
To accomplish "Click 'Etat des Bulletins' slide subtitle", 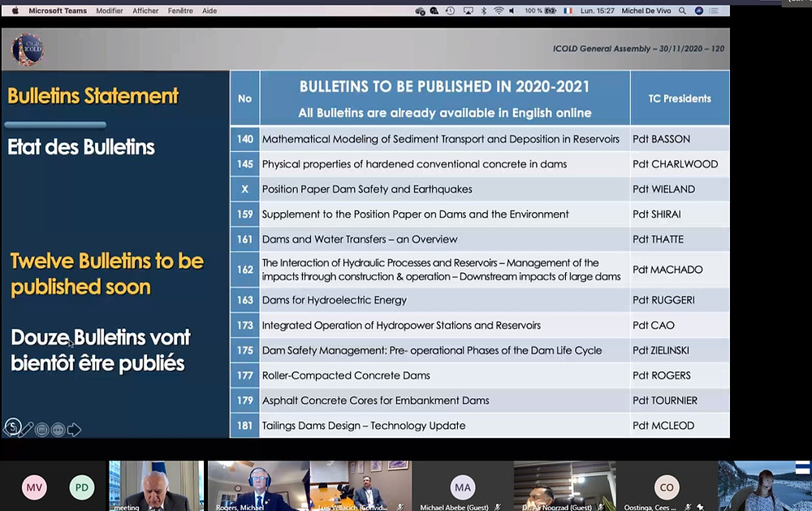I will click(x=80, y=147).
